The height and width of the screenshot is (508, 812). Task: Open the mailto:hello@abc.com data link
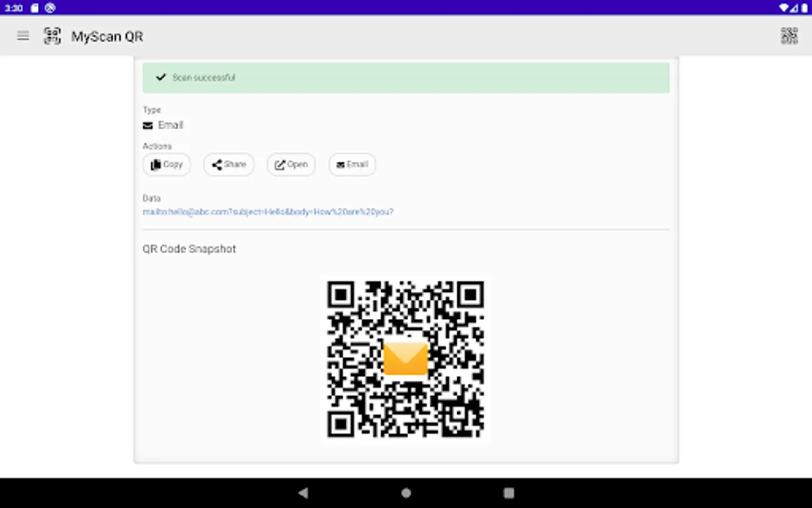click(x=268, y=212)
